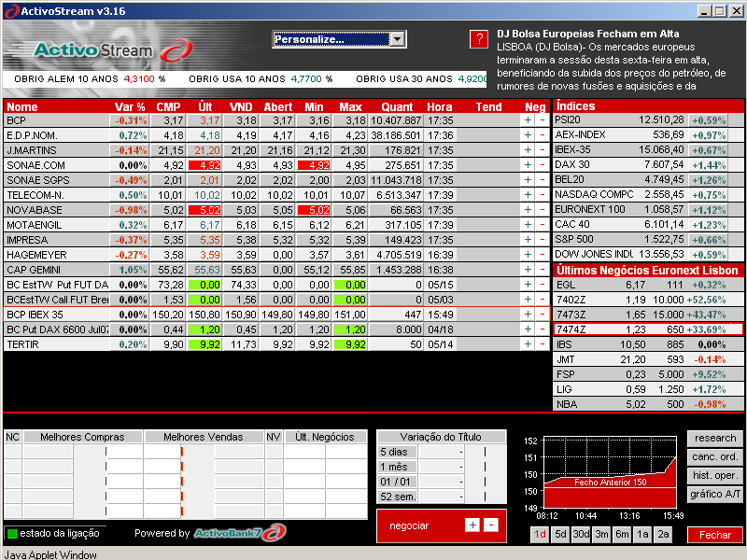Click the Fechar button
This screenshot has height=560, width=747.
(x=715, y=535)
